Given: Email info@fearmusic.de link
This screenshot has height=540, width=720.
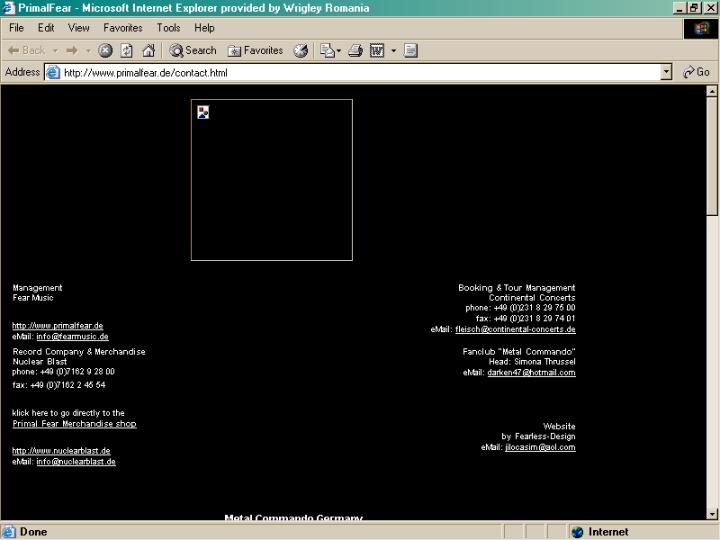Looking at the screenshot, I should tap(73, 337).
